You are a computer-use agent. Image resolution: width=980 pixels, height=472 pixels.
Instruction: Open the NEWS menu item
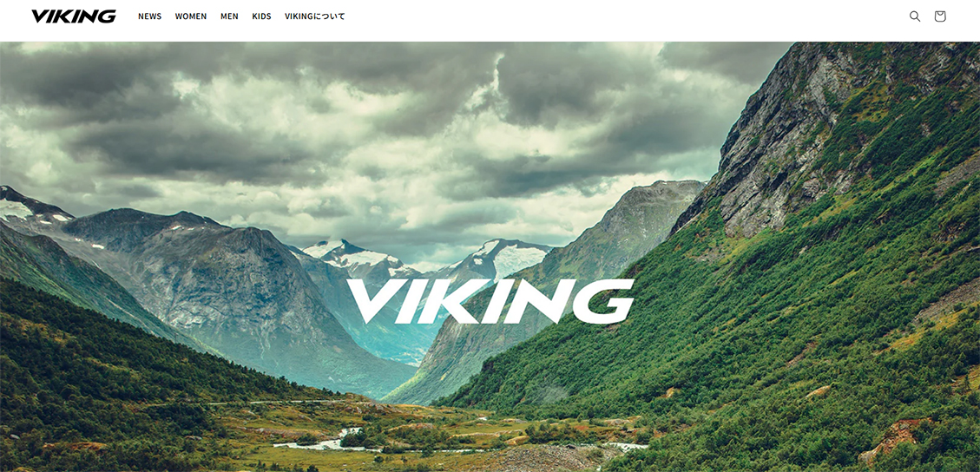[150, 16]
